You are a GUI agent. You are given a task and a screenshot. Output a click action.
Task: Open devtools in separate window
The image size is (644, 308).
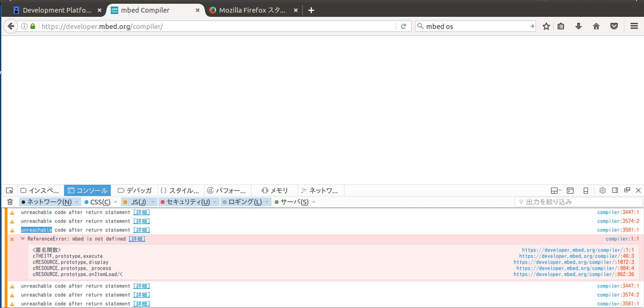pos(627,190)
